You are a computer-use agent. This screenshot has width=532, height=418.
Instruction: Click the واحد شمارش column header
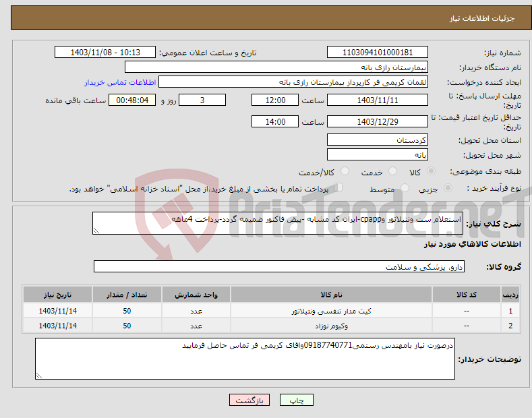[x=196, y=295]
